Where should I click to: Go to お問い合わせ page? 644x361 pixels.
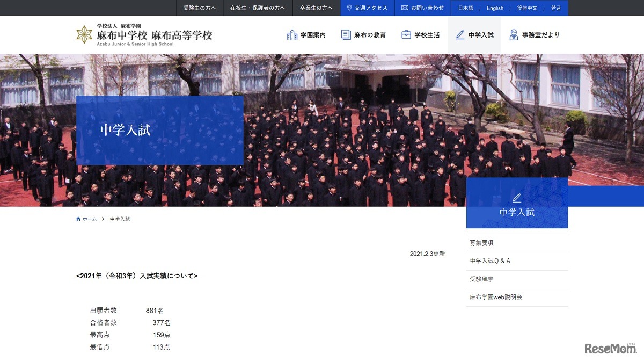pyautogui.click(x=423, y=8)
